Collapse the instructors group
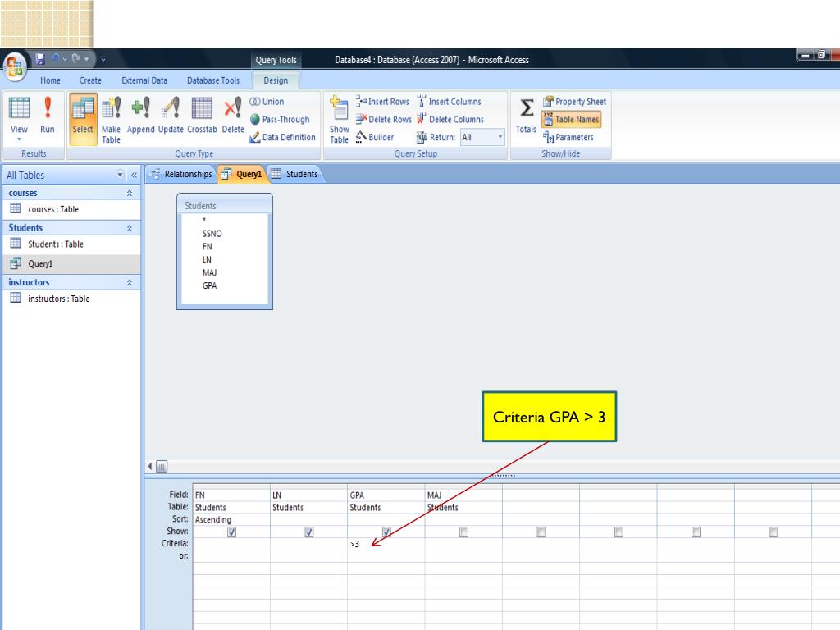The width and height of the screenshot is (840, 630). [129, 282]
